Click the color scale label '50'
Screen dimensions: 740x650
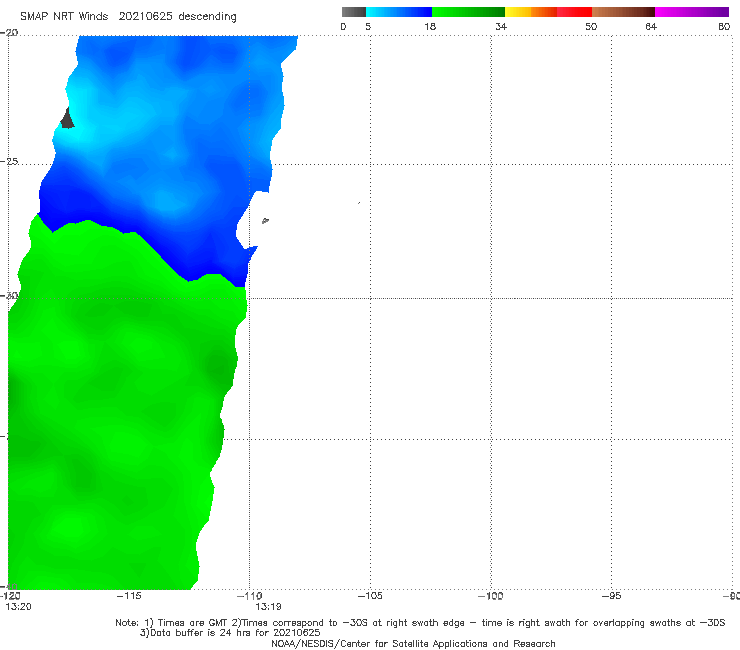click(x=591, y=26)
